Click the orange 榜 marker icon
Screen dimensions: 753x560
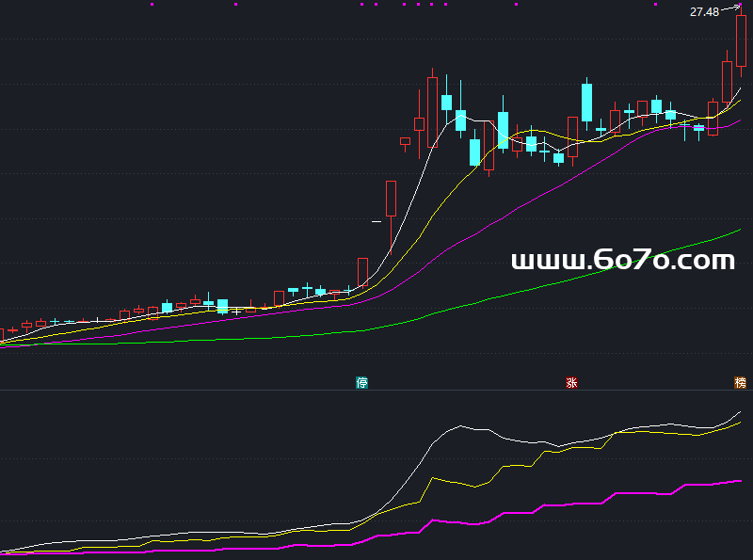tap(740, 382)
